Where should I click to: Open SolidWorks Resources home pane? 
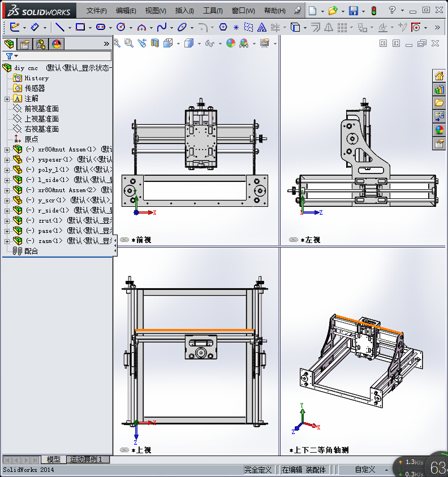[439, 76]
